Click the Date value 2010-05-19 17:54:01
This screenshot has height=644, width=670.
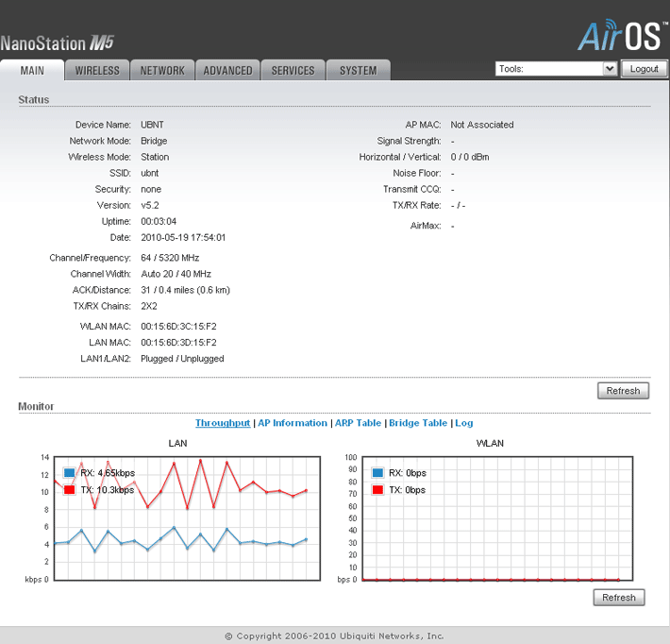(x=183, y=237)
